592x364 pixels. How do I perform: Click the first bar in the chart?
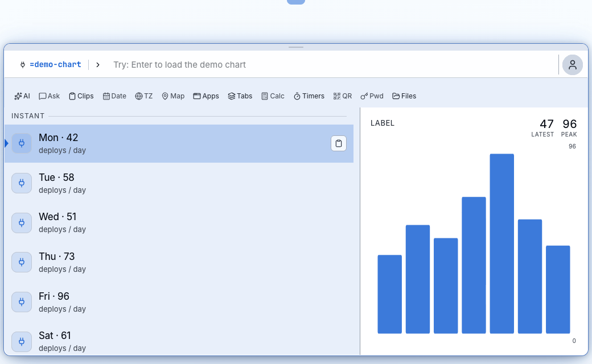[389, 294]
